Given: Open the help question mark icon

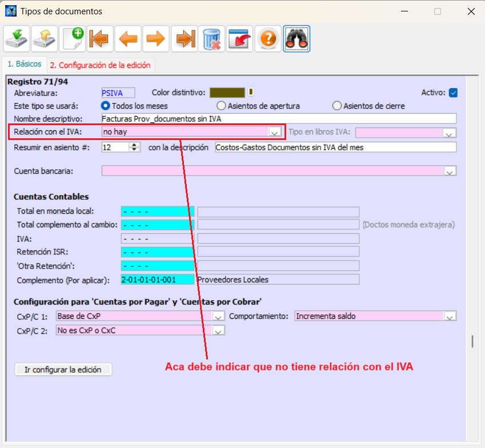Looking at the screenshot, I should coord(268,39).
